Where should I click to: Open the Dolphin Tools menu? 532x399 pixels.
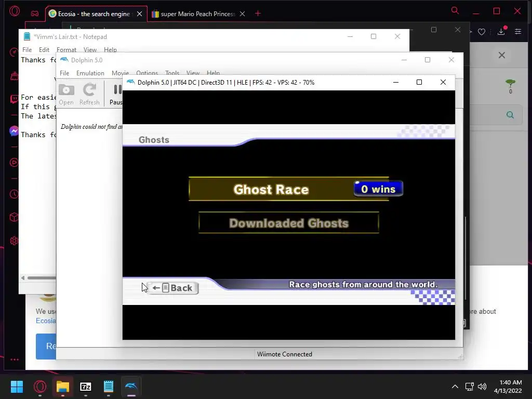pyautogui.click(x=172, y=73)
